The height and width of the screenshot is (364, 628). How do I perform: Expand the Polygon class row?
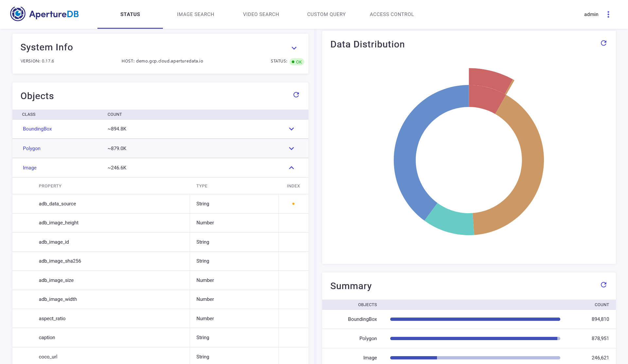click(x=291, y=148)
